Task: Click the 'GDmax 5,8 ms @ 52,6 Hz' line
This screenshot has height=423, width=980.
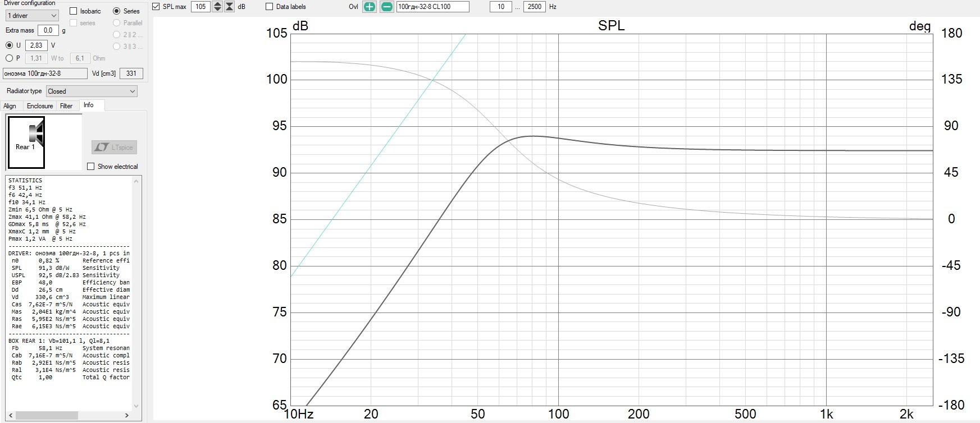Action: [47, 224]
